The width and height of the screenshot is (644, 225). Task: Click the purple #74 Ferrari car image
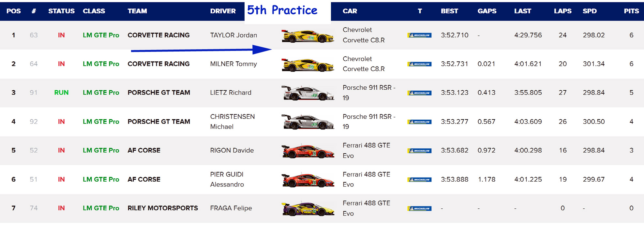coord(307,209)
